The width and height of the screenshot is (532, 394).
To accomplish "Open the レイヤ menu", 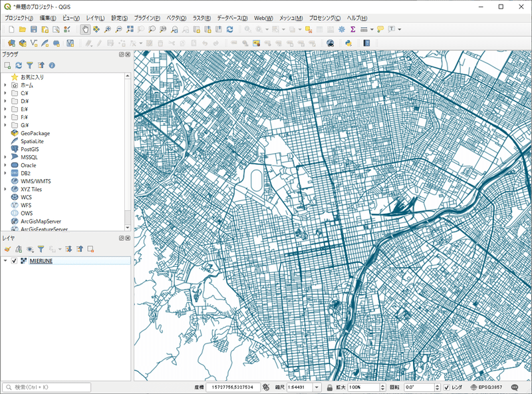I will click(95, 18).
